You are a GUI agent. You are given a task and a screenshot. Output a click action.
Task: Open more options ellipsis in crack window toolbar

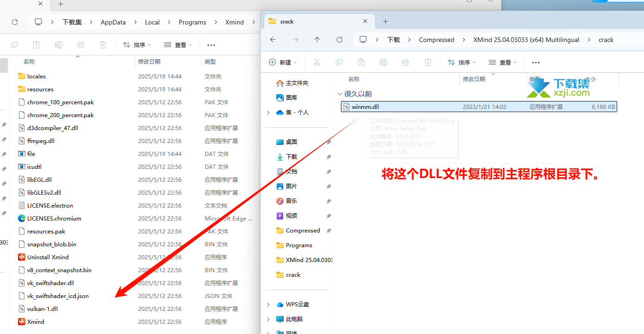(x=536, y=62)
